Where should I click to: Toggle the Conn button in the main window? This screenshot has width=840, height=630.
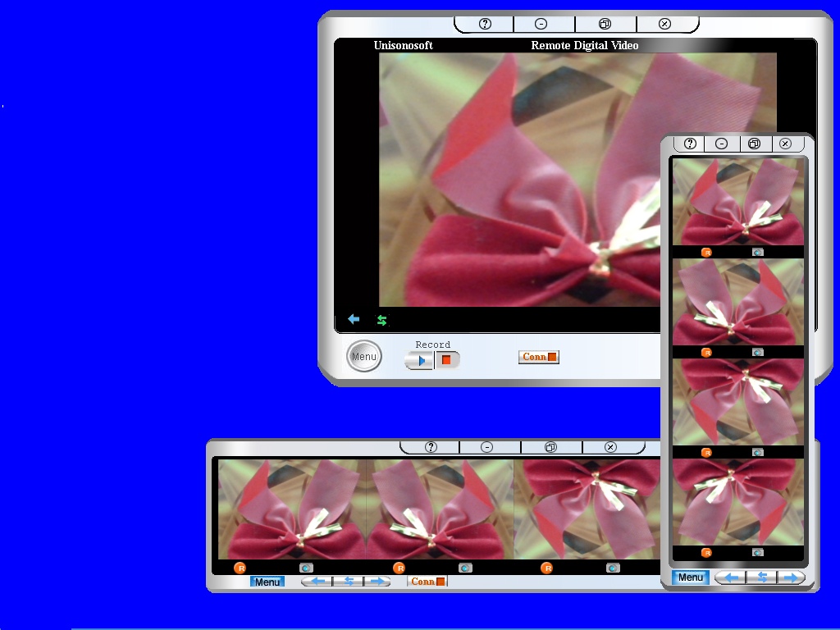(539, 357)
